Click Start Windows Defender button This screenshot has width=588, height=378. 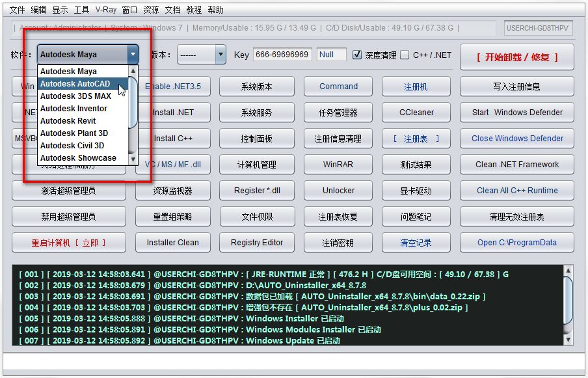516,112
